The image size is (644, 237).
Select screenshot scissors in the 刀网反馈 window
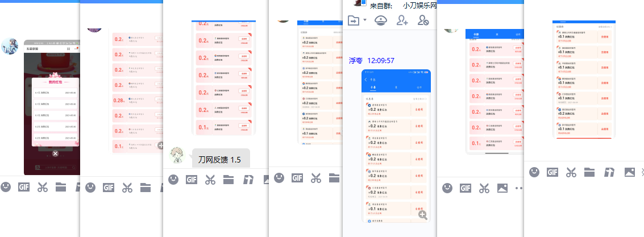pyautogui.click(x=210, y=179)
